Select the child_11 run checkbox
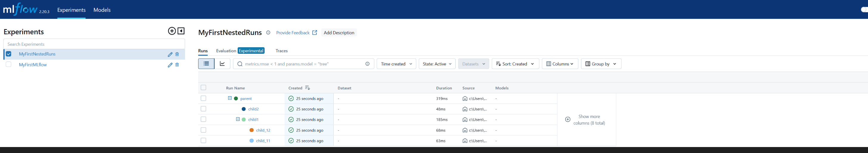This screenshot has width=868, height=153. click(204, 140)
